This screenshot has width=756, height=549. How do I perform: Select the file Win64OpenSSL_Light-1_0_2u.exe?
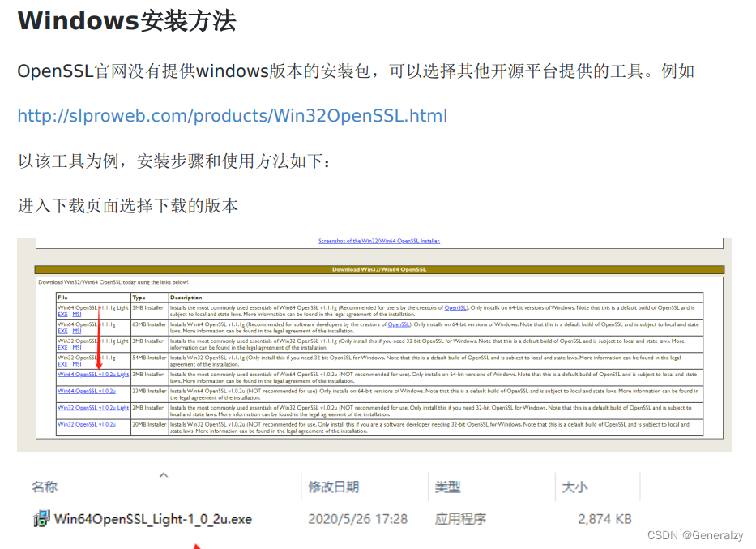[x=153, y=519]
